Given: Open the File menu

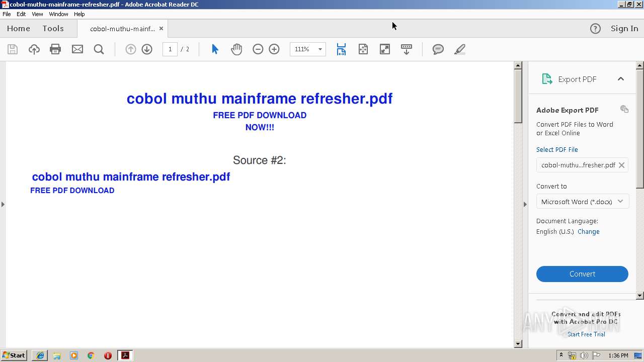Looking at the screenshot, I should [x=7, y=14].
